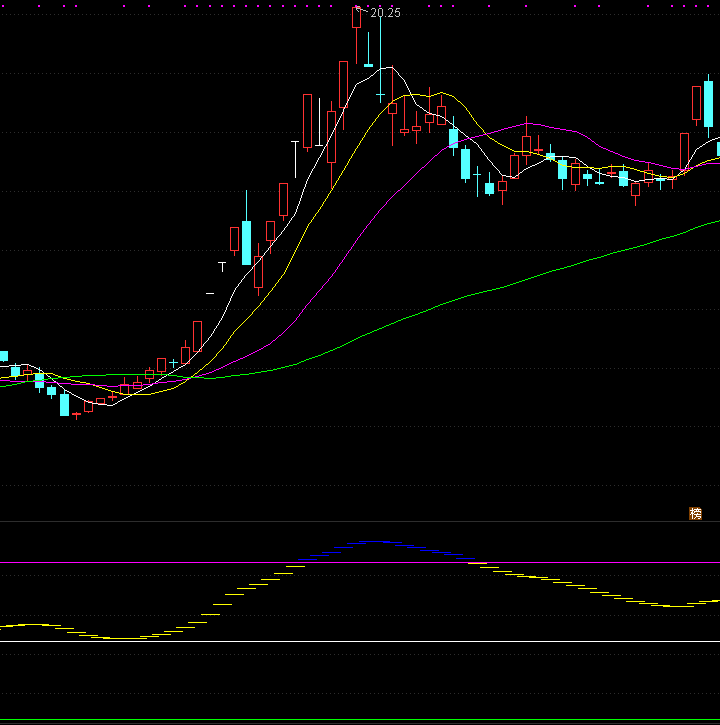Image resolution: width=720 pixels, height=725 pixels.
Task: Click the 20.25 high price label
Action: tap(385, 13)
